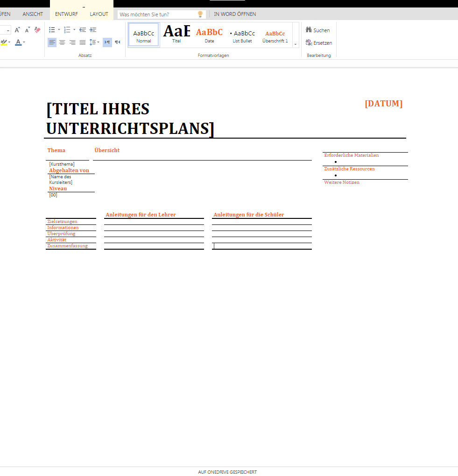
Task: Click the [Name des Kursleiters] placeholder
Action: [61, 179]
